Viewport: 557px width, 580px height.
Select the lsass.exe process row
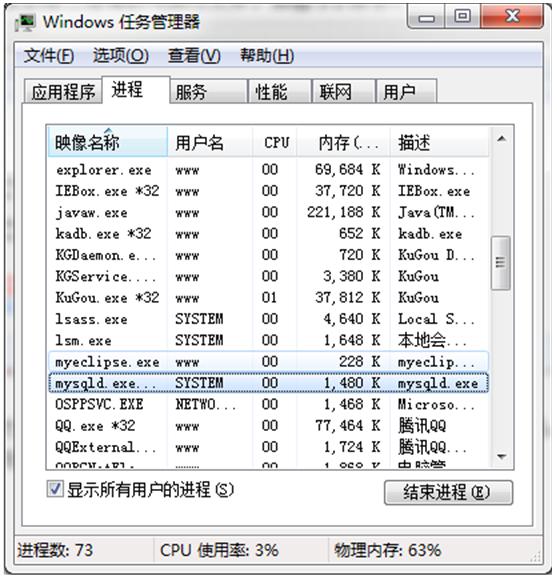pyautogui.click(x=269, y=319)
